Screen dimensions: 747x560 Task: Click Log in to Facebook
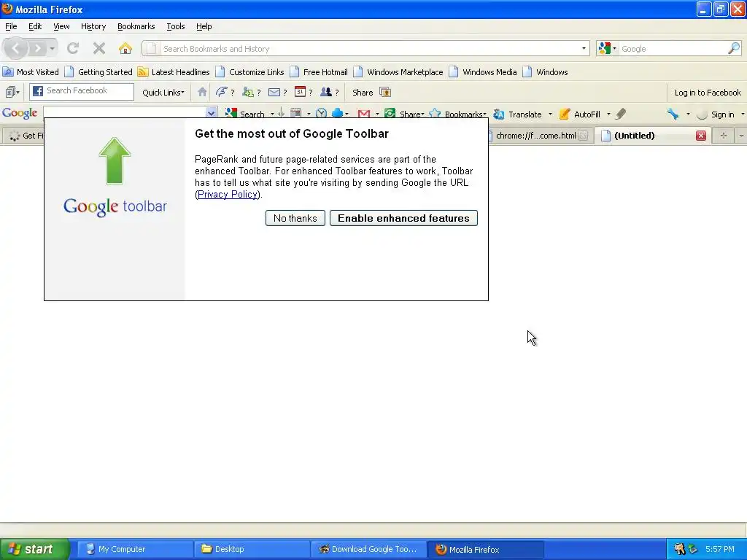click(708, 93)
